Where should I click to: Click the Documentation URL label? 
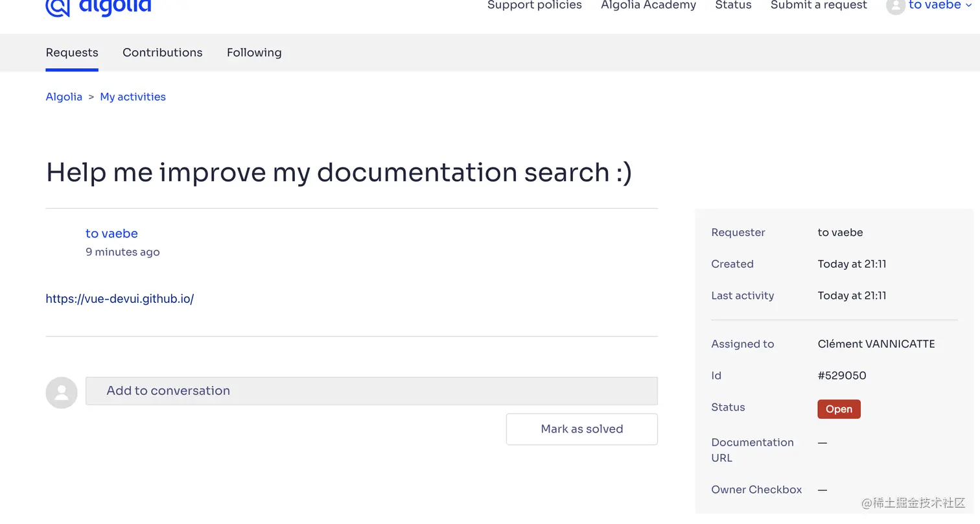[752, 450]
